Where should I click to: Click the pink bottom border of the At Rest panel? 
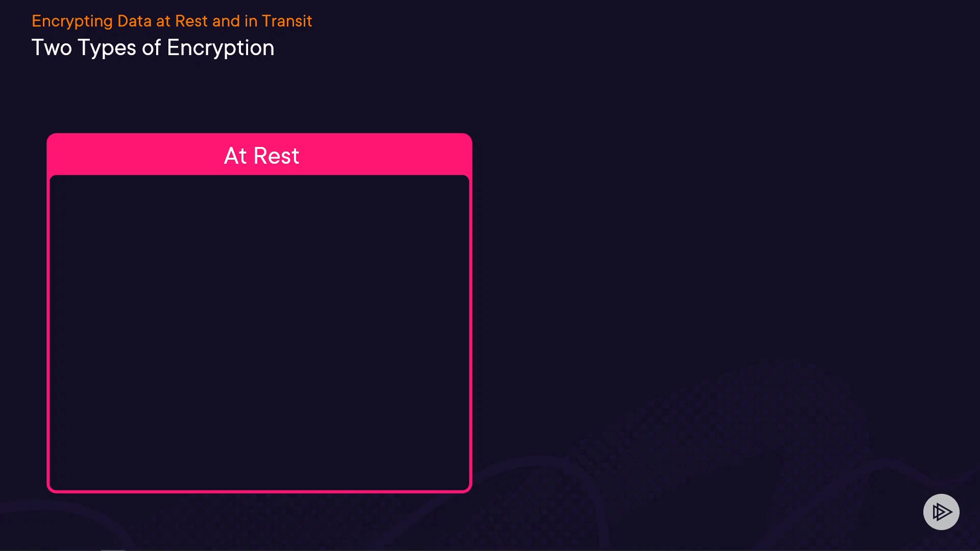click(x=259, y=491)
